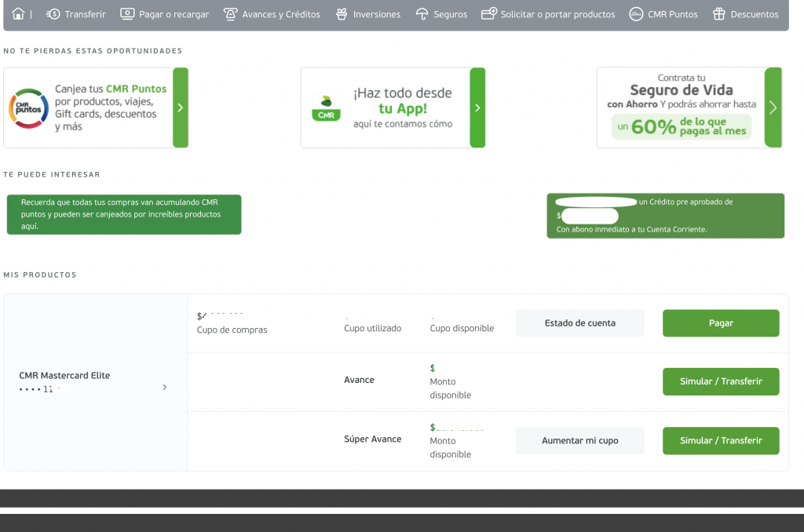The width and height of the screenshot is (804, 532).
Task: Click the Cupo utilizado label
Action: point(373,328)
